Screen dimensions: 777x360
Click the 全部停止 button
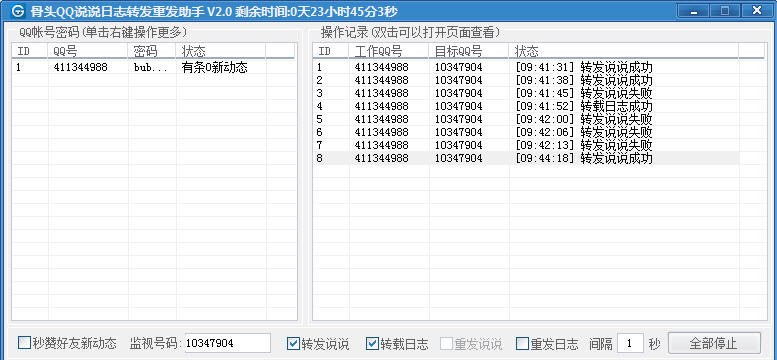pyautogui.click(x=714, y=343)
